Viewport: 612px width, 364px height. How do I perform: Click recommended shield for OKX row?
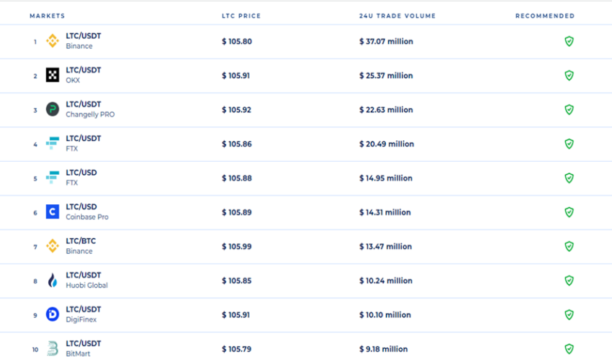(x=569, y=76)
